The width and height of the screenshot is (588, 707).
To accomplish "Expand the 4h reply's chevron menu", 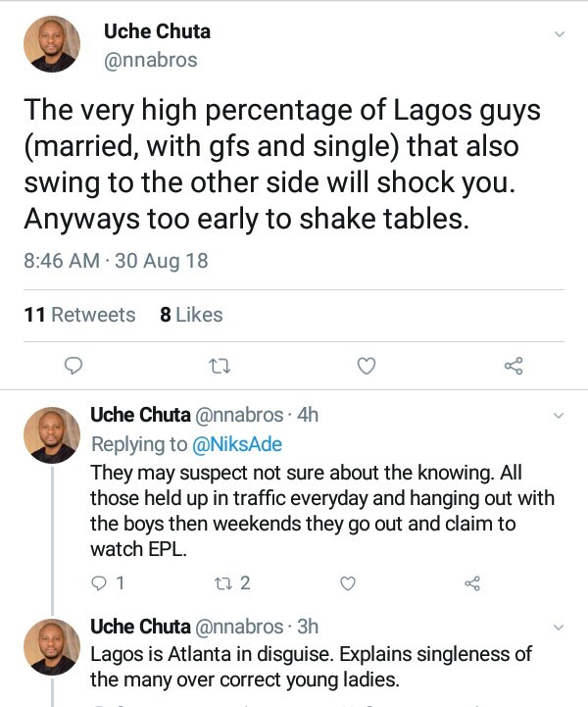I will pos(560,416).
